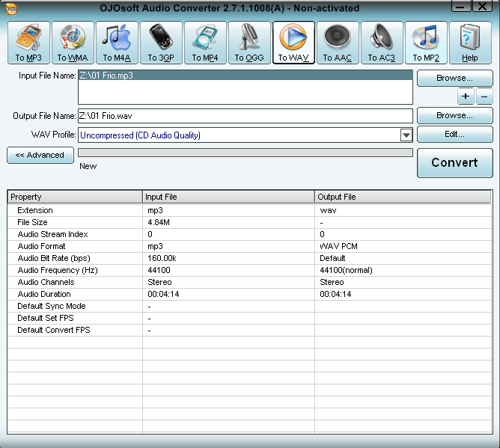Select the File Size property row
Screen dimensions: 500x448
[x=249, y=222]
